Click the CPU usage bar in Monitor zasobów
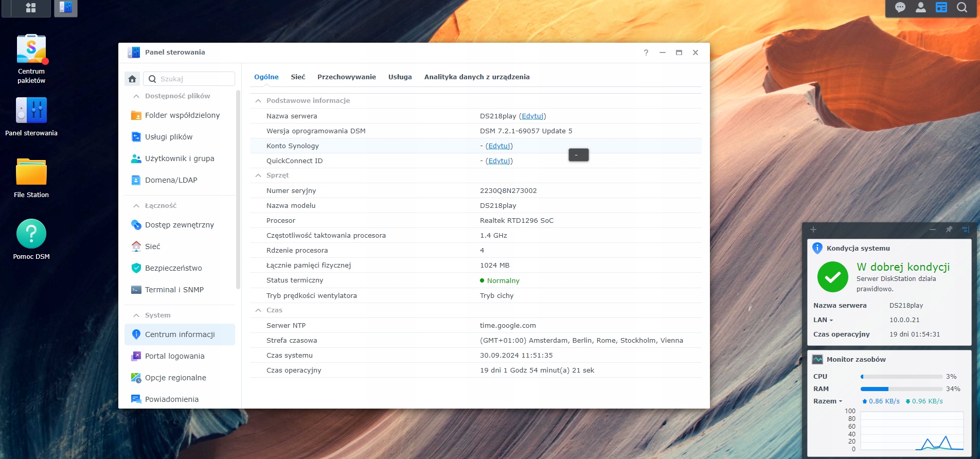This screenshot has height=459, width=980. [902, 377]
